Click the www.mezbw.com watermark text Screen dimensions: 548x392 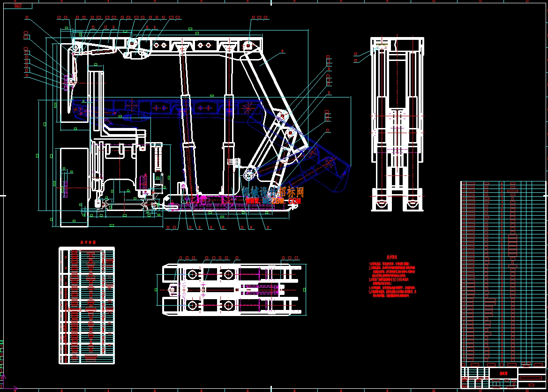click(273, 201)
